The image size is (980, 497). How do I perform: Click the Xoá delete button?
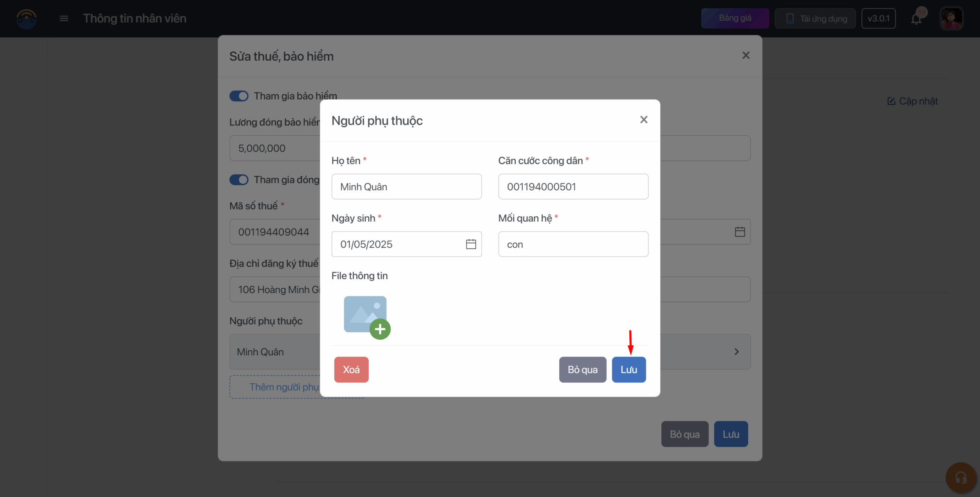coord(351,369)
